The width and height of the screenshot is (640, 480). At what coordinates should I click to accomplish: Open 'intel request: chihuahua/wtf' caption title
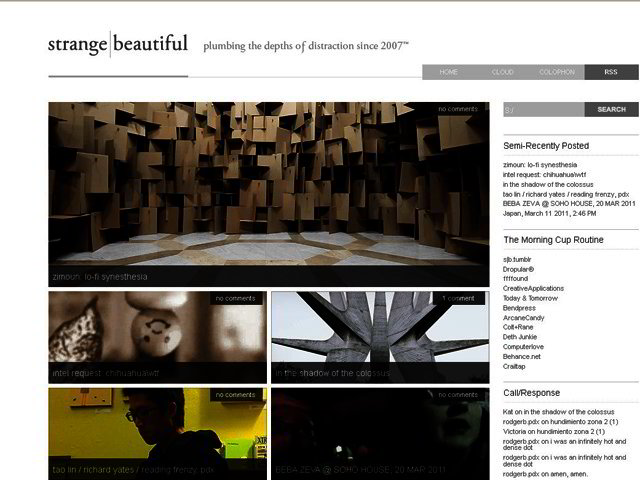[x=106, y=373]
